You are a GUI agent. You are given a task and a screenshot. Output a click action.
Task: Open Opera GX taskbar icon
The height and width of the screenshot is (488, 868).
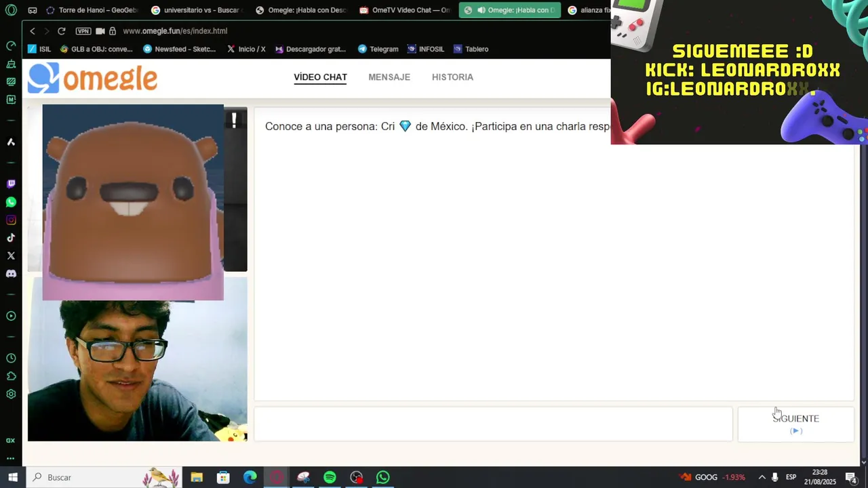click(x=277, y=477)
